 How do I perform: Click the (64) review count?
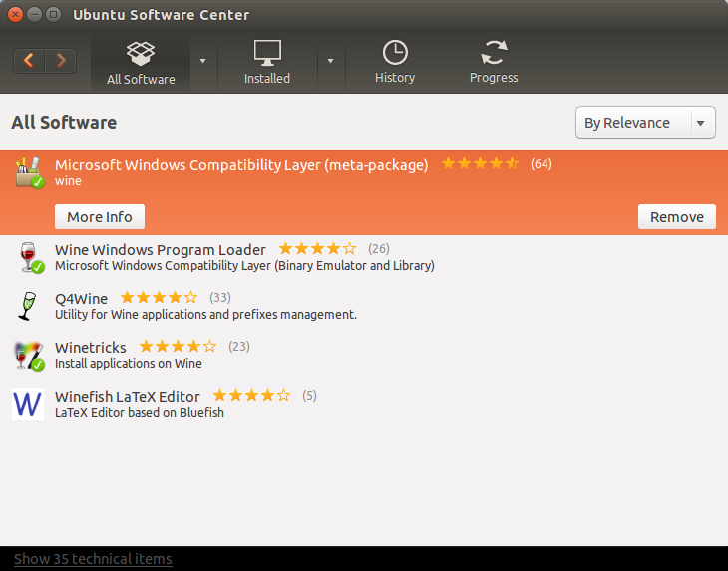(x=542, y=164)
